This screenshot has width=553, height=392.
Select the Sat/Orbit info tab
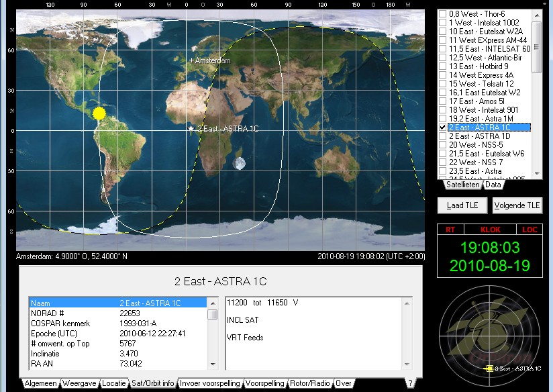pyautogui.click(x=153, y=383)
